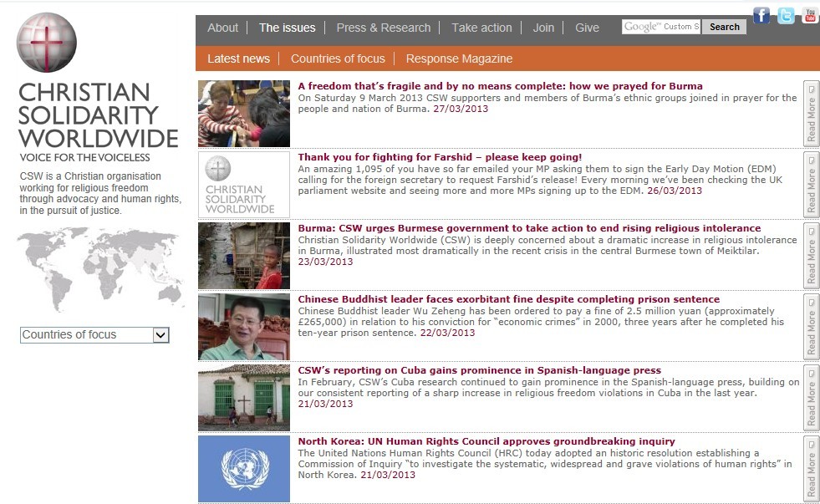This screenshot has height=504, width=820.
Task: Open Press & Research menu
Action: coord(383,28)
